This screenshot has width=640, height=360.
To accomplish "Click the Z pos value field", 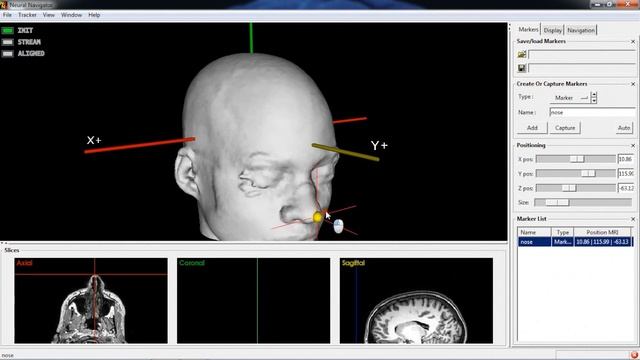I will coord(626,188).
